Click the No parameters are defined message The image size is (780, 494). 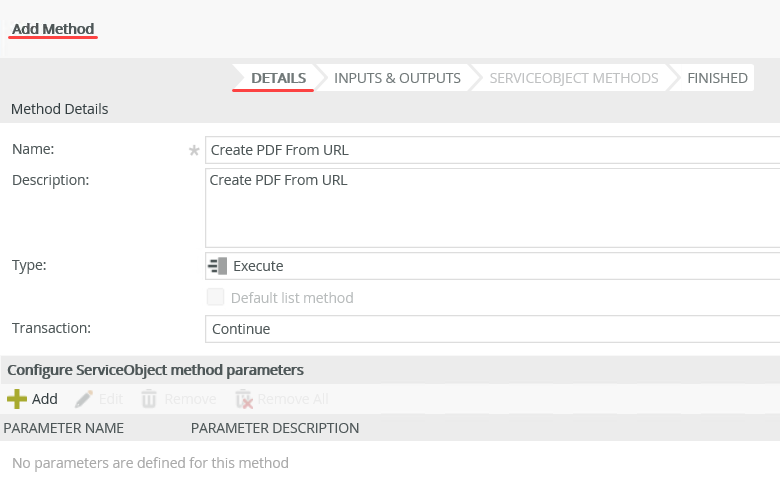click(x=150, y=463)
